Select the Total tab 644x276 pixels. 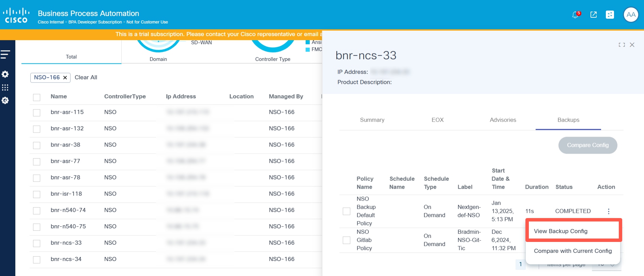[71, 57]
